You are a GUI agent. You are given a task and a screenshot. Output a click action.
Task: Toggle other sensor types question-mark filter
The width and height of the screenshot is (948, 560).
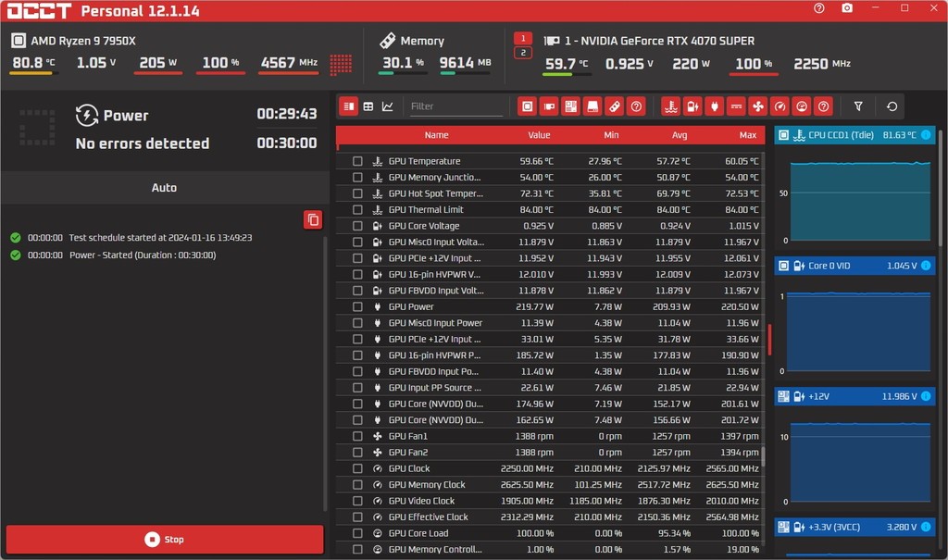(823, 106)
